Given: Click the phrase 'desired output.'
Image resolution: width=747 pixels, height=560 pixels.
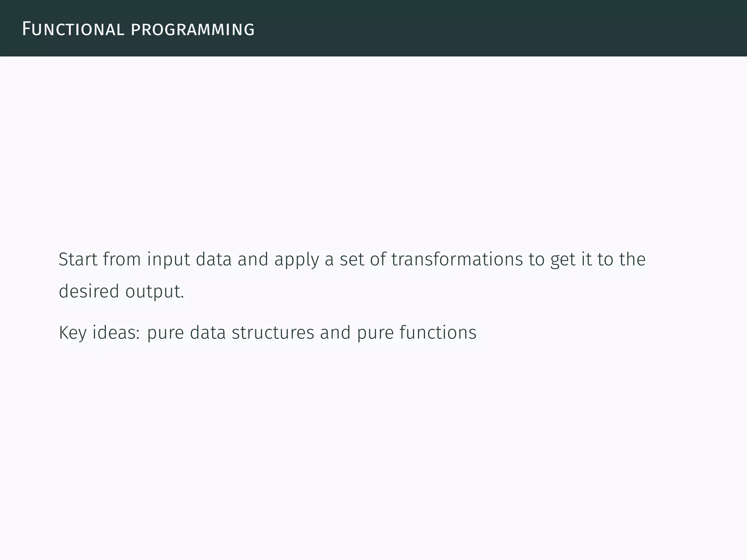Looking at the screenshot, I should pos(121,291).
